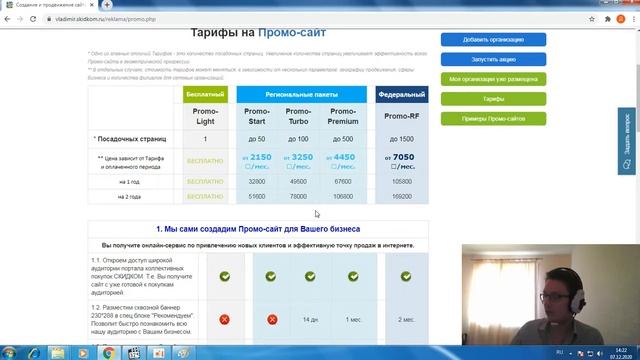640x360 pixels.
Task: Open the Chrome three-dot menu
Action: [x=634, y=19]
